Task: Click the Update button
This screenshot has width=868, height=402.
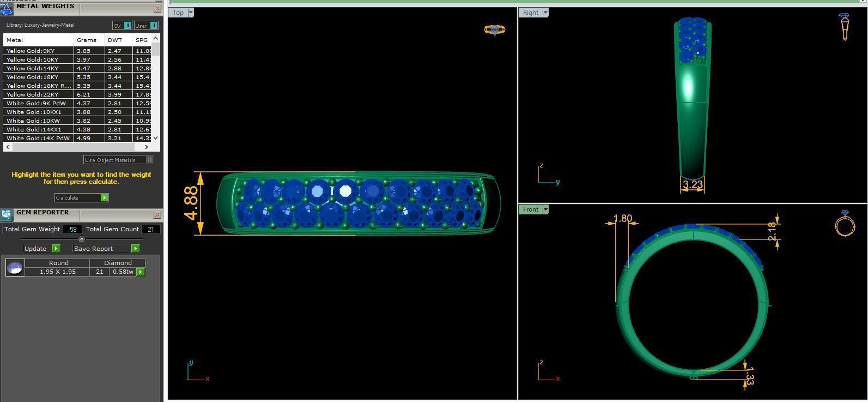Action: [x=37, y=248]
